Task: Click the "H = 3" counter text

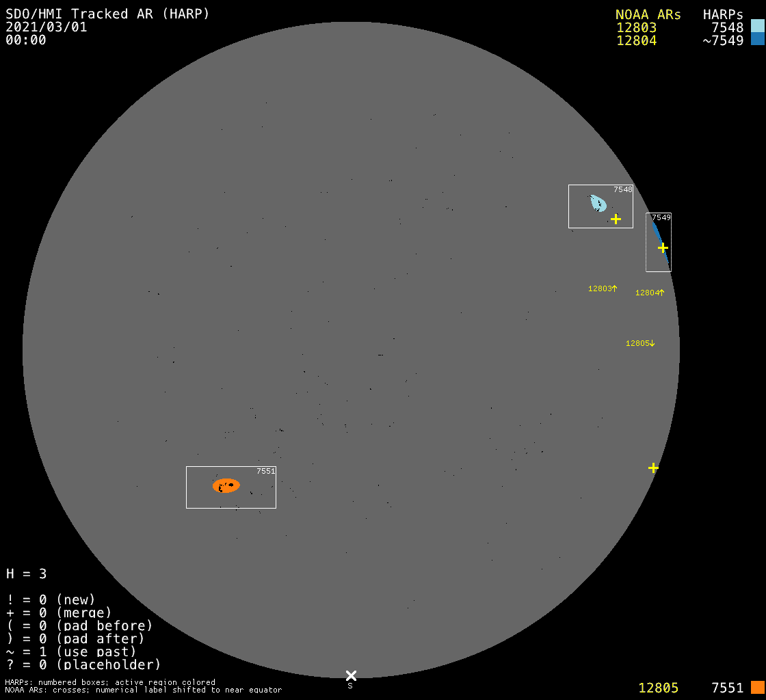Action: coord(27,574)
